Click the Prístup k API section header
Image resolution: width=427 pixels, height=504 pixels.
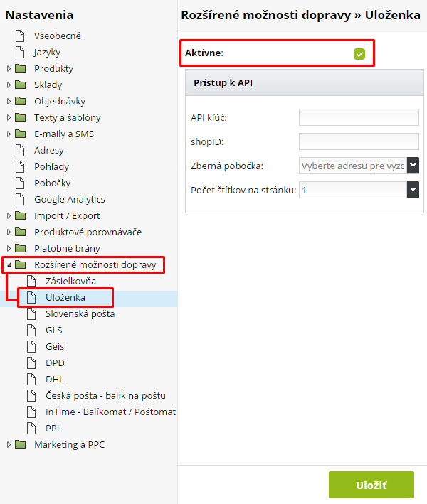pyautogui.click(x=305, y=82)
